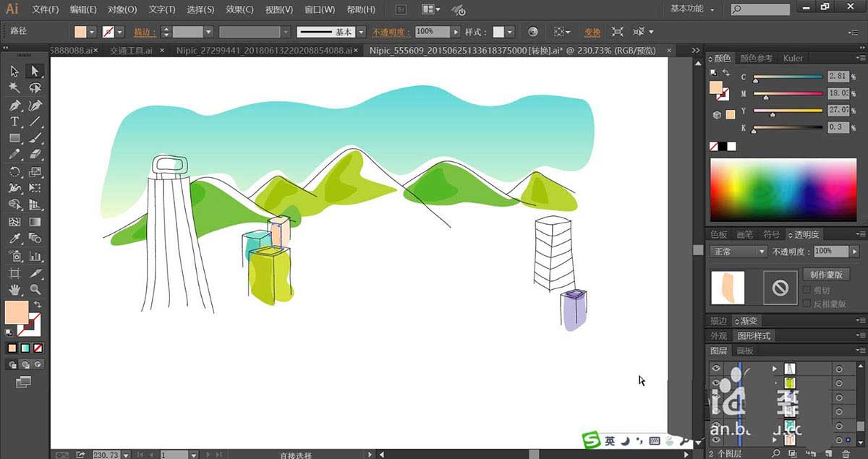868x459 pixels.
Task: Click the color spectrum picker
Action: point(783,189)
